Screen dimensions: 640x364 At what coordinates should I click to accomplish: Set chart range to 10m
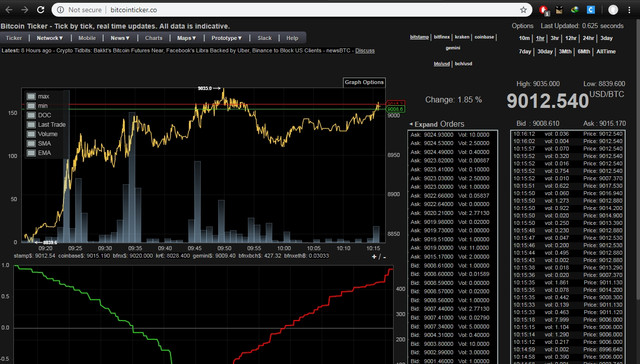(x=524, y=38)
